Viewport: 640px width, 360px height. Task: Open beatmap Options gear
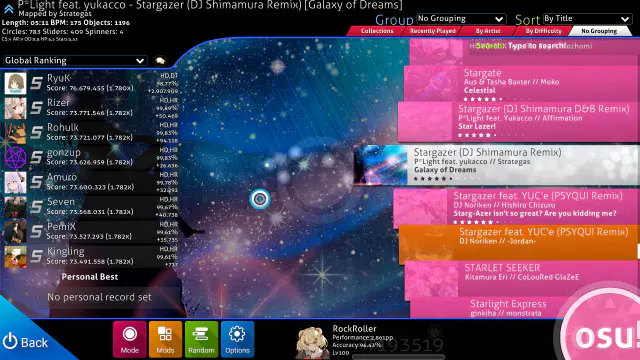(237, 339)
